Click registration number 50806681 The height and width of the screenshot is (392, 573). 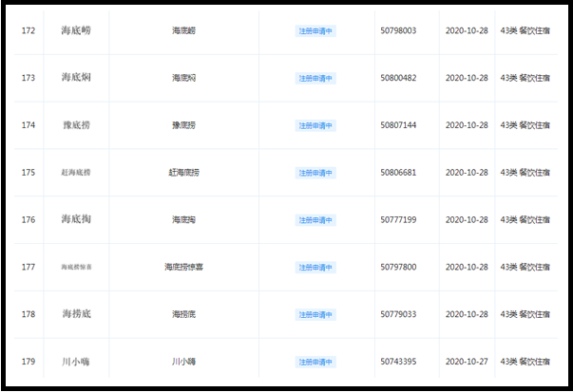point(397,173)
